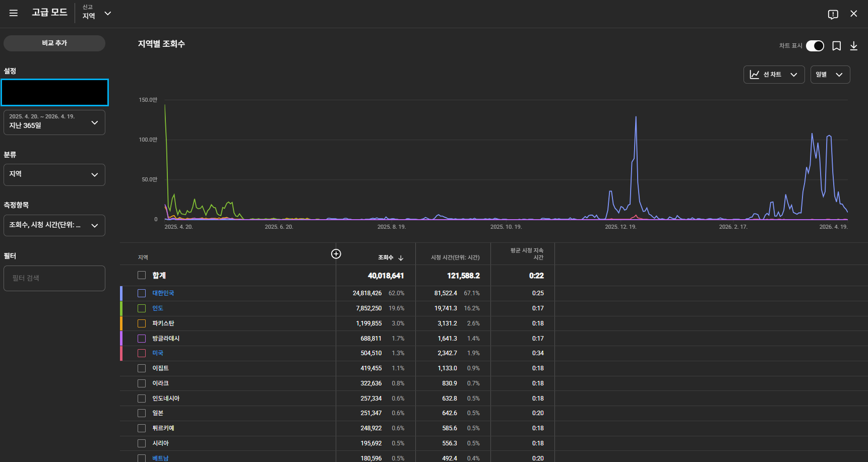The height and width of the screenshot is (462, 868).
Task: Open the 일별 granularity dropdown
Action: pyautogui.click(x=830, y=75)
